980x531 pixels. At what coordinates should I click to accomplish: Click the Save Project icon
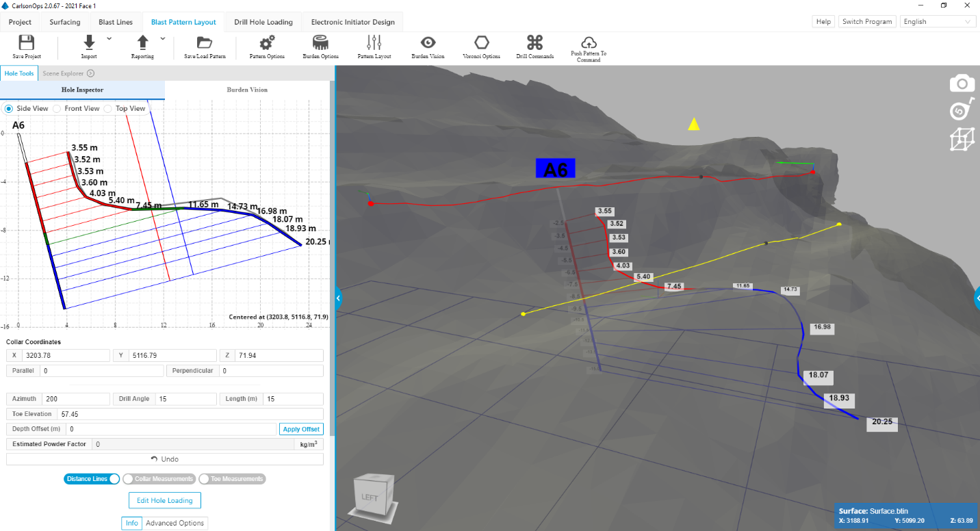click(x=27, y=42)
